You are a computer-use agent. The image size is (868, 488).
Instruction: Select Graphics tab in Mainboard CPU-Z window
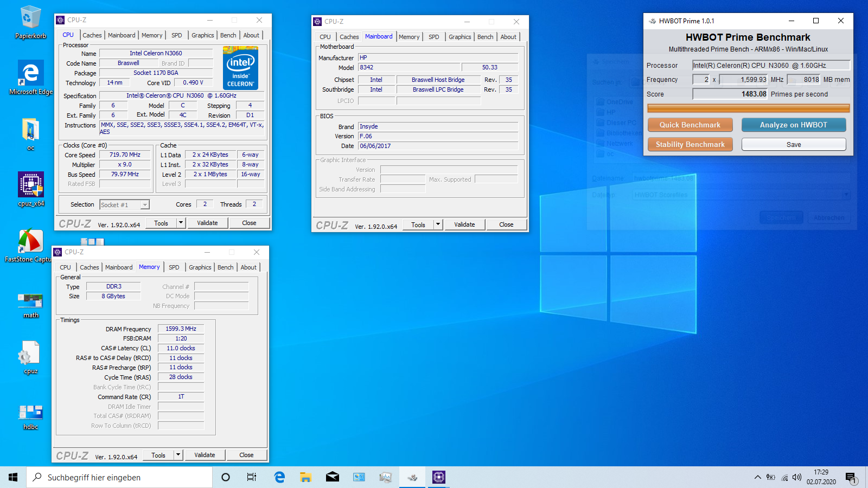459,37
